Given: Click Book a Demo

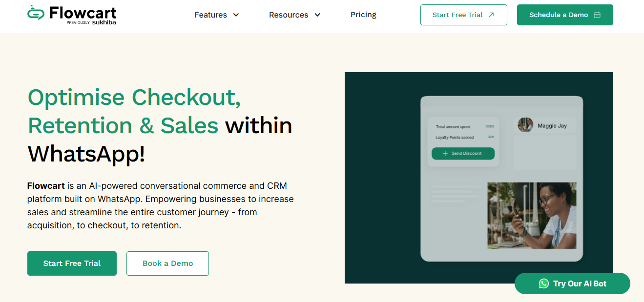Looking at the screenshot, I should click(x=167, y=263).
